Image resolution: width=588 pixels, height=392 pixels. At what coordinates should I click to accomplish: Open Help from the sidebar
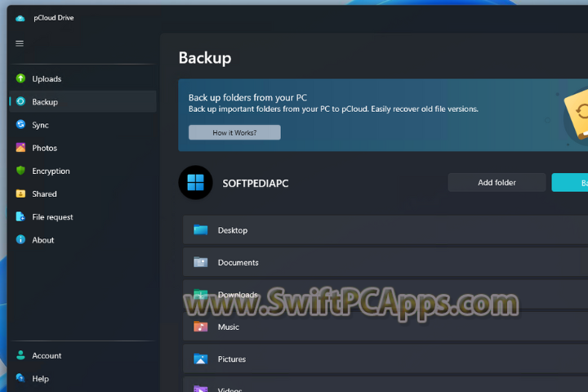point(83,378)
